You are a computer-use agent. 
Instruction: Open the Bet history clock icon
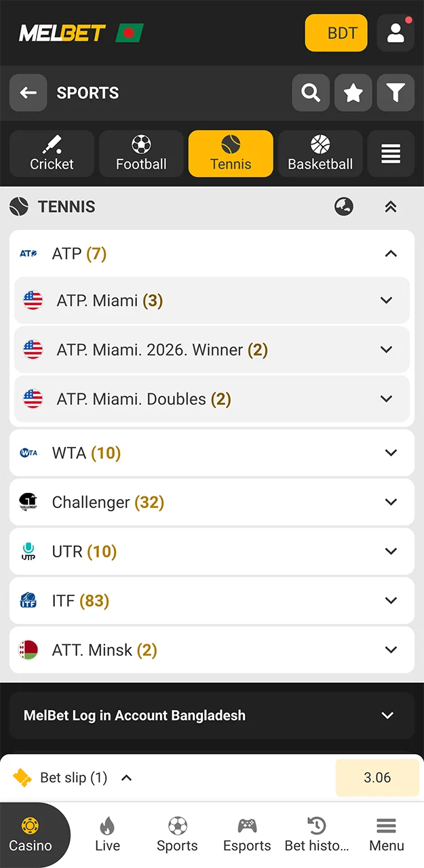[x=316, y=834]
